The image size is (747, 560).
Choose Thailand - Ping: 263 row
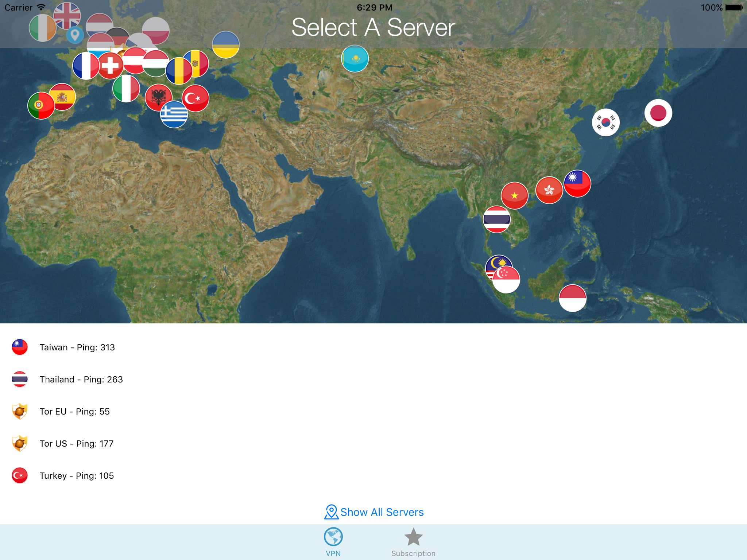click(x=81, y=380)
